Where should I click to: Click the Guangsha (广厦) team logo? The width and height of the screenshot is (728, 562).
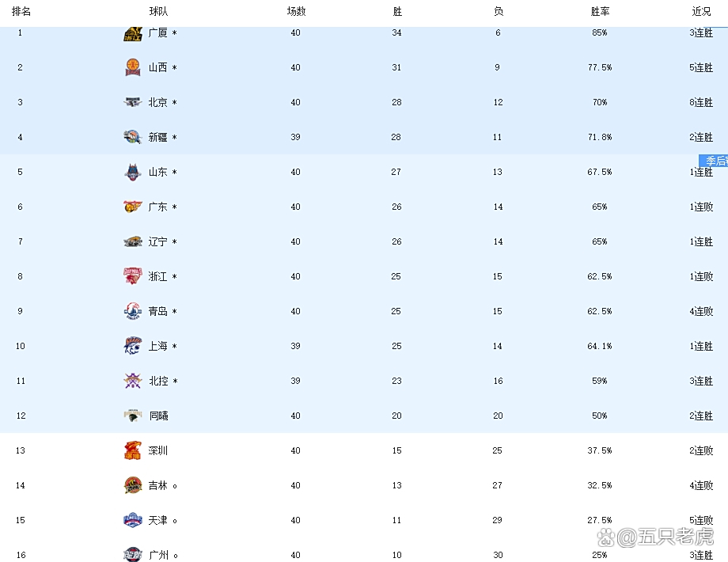(x=132, y=33)
